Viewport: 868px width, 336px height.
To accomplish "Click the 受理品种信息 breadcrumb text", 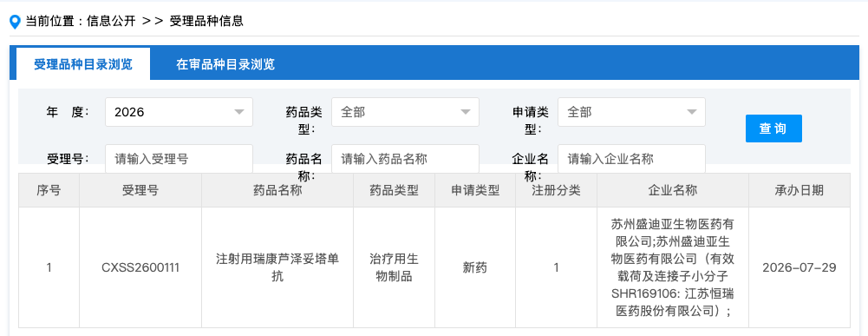I will (x=206, y=22).
